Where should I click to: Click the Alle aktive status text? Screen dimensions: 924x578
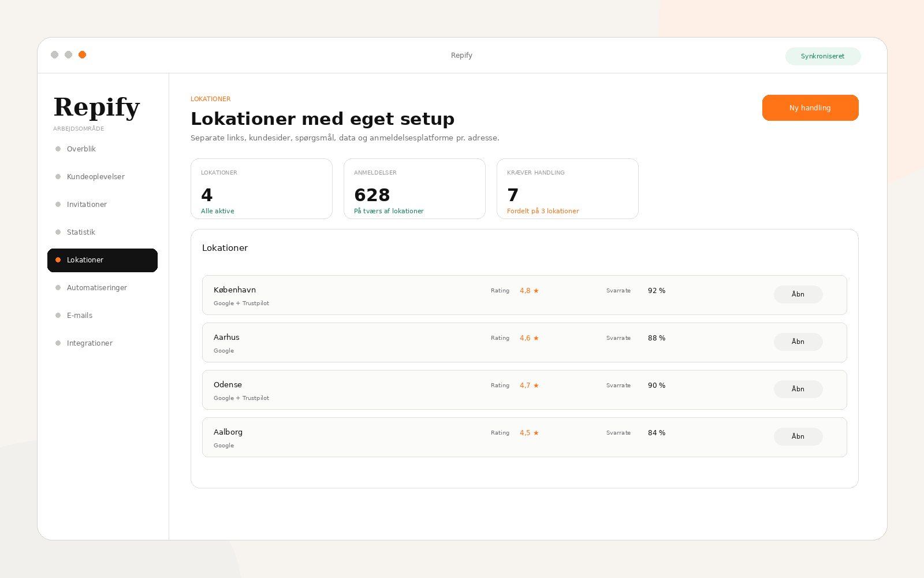tap(218, 211)
